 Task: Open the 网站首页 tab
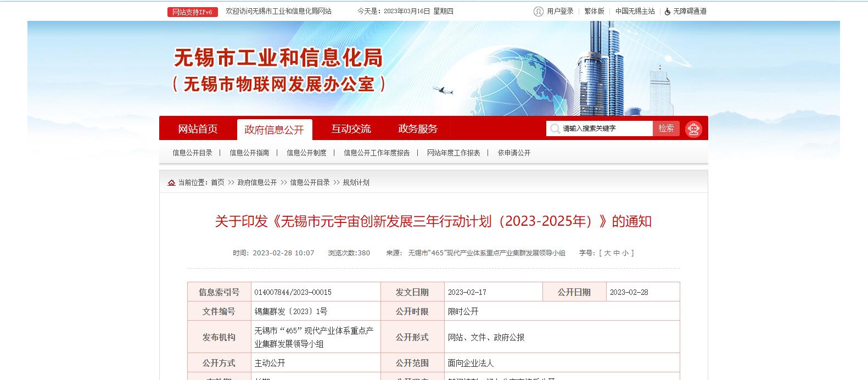198,129
